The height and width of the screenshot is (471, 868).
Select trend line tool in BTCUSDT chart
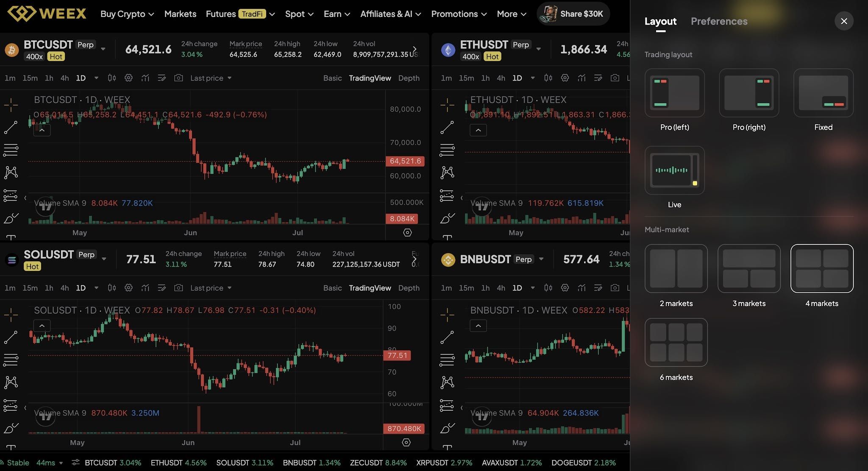click(x=11, y=127)
